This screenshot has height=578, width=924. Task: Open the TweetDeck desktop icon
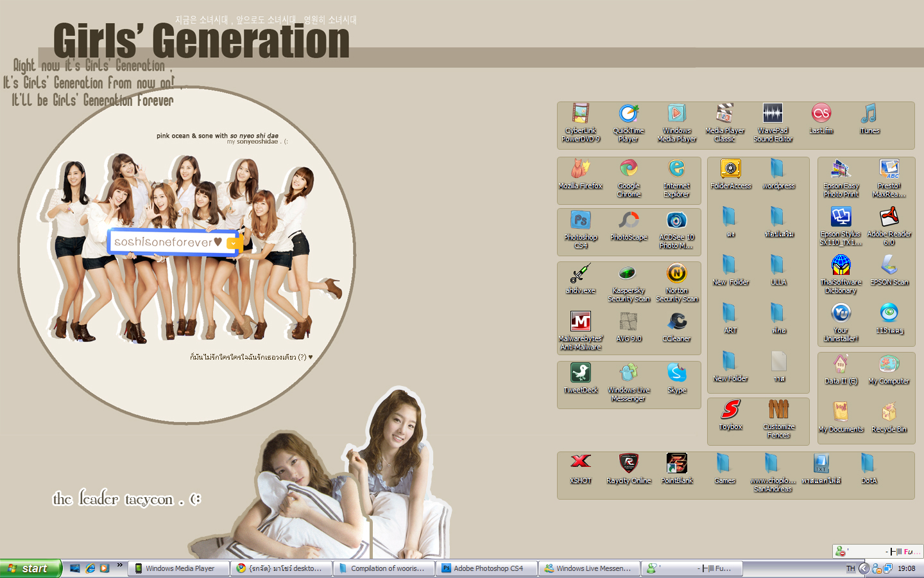point(581,378)
